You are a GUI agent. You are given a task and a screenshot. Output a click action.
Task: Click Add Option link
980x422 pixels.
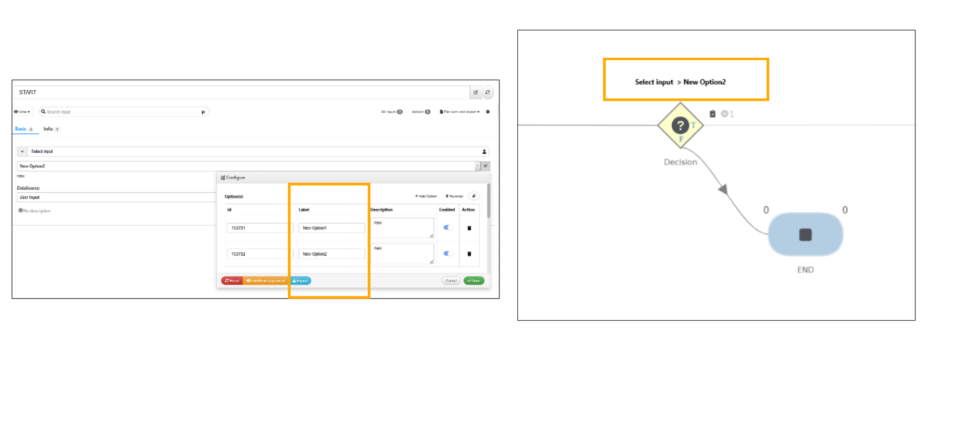(x=426, y=196)
